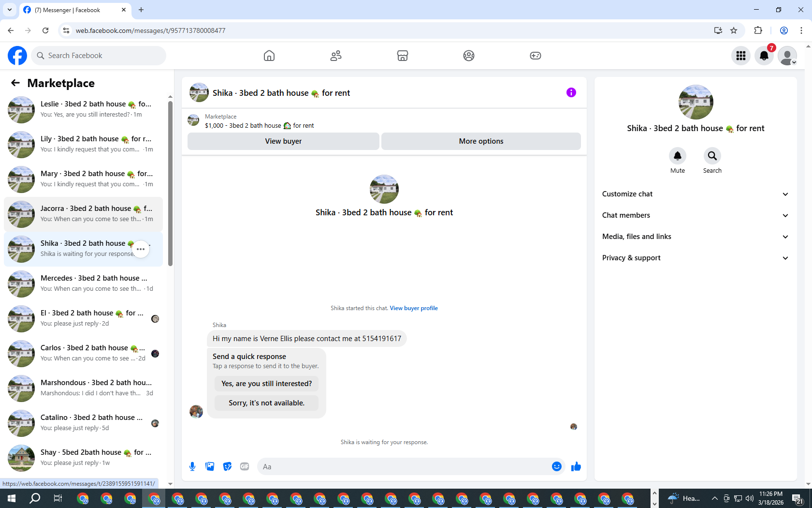Search in conversation with the magnifier icon
Image resolution: width=812 pixels, height=508 pixels.
point(712,156)
